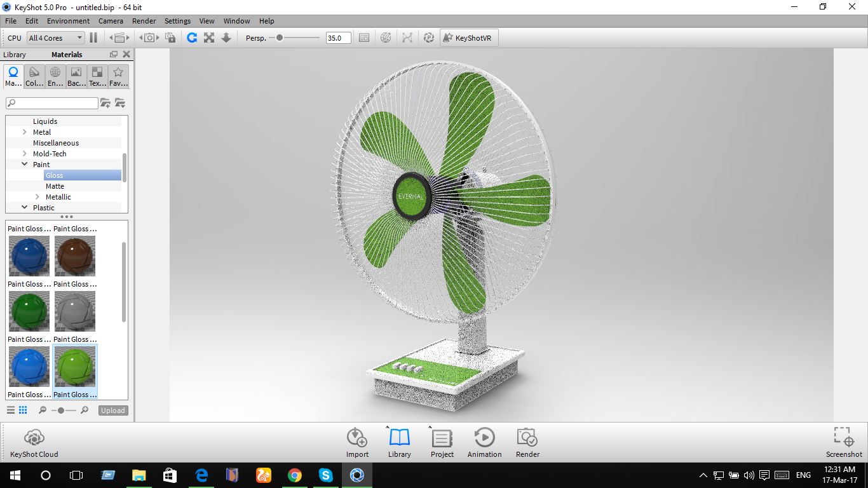Open the Help menu
The width and height of the screenshot is (868, 488).
[x=267, y=21]
